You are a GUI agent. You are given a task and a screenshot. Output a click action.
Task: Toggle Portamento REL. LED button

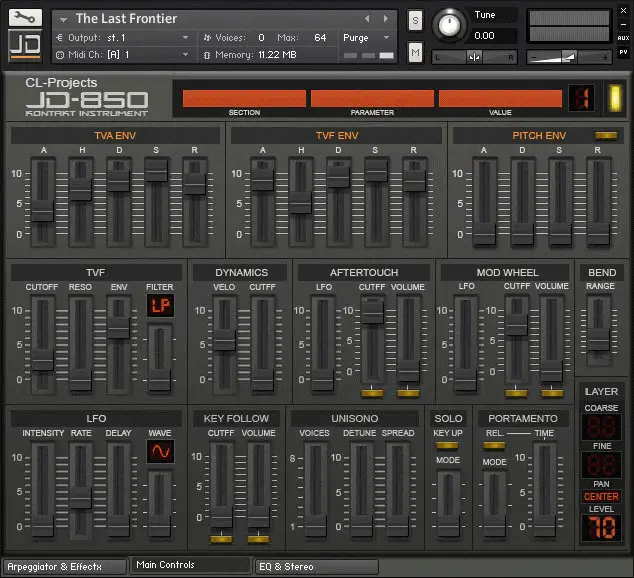(494, 446)
